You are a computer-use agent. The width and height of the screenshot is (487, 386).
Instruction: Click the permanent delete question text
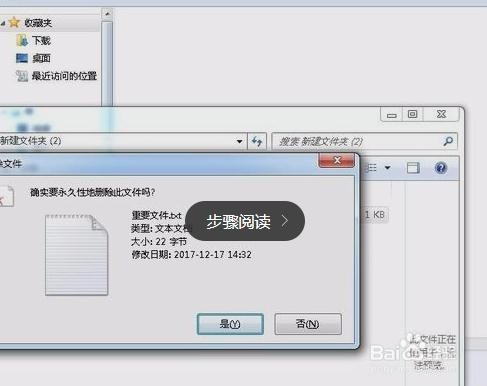(92, 192)
